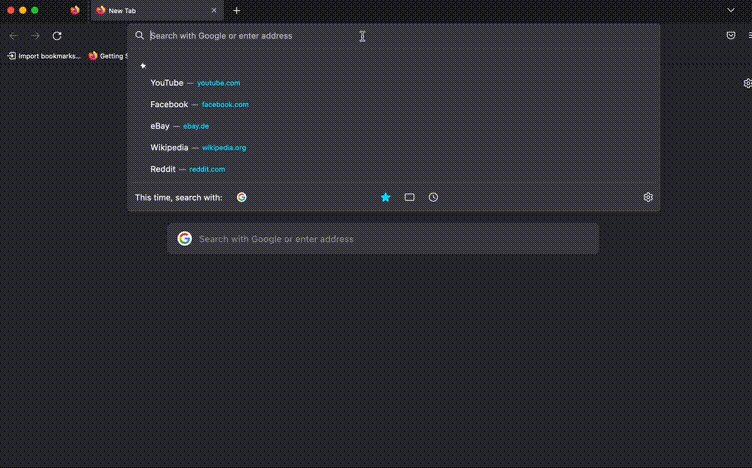The image size is (752, 468).
Task: Open the list all tabs chevron
Action: click(730, 11)
